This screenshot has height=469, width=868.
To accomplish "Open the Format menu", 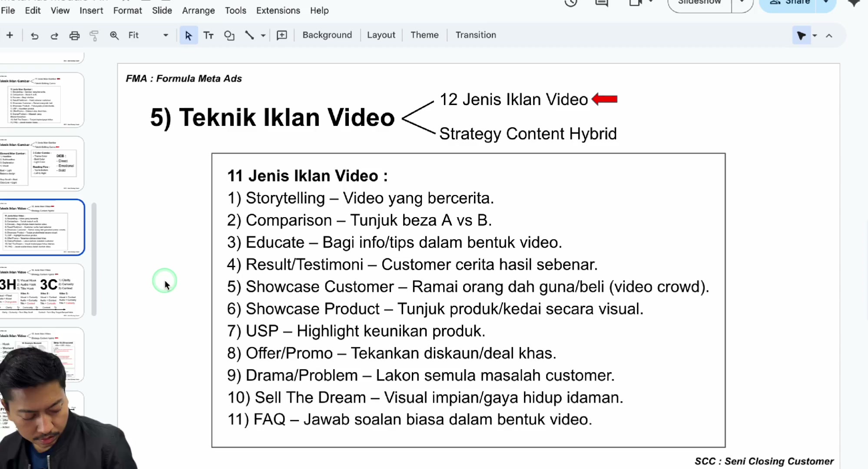I will pos(127,10).
